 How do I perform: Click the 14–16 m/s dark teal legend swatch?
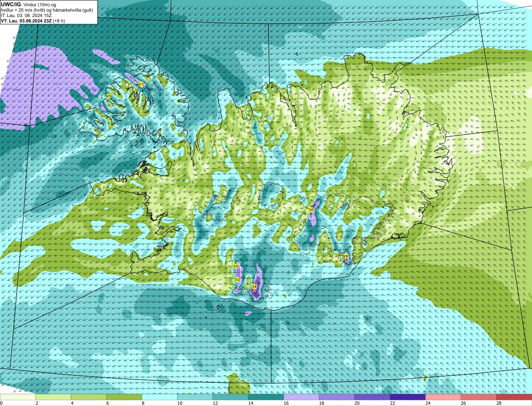[x=266, y=397]
